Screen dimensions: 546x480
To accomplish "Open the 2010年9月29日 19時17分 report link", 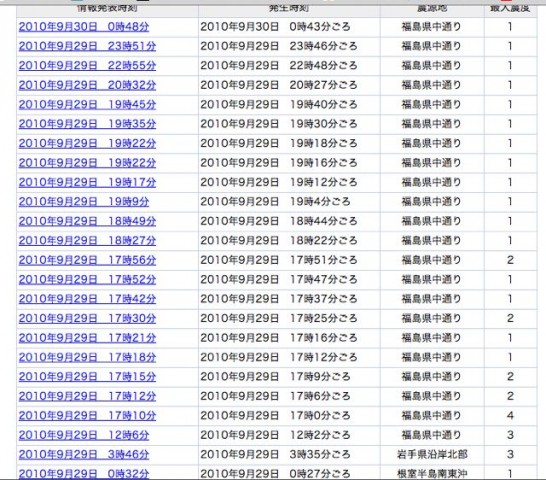I will (x=87, y=183).
